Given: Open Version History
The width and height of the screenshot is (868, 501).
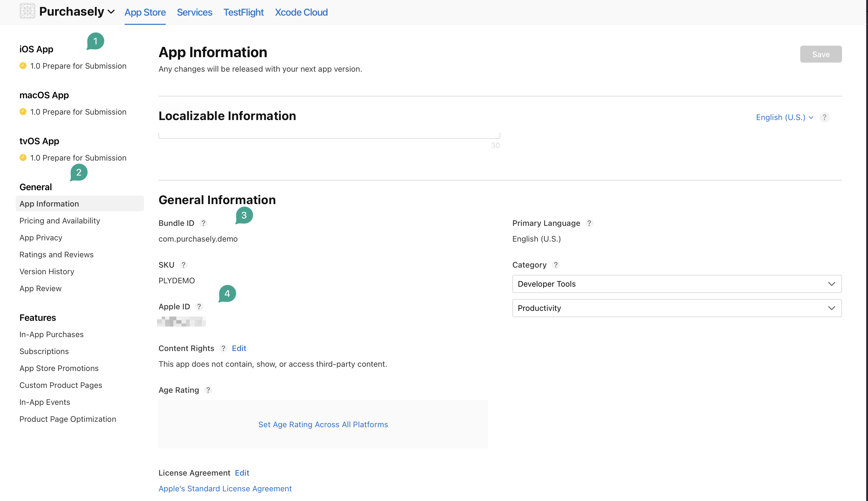Looking at the screenshot, I should pyautogui.click(x=47, y=272).
